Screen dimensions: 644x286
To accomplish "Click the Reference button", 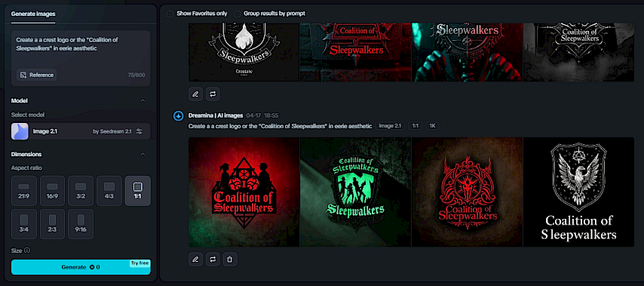I will click(x=36, y=75).
